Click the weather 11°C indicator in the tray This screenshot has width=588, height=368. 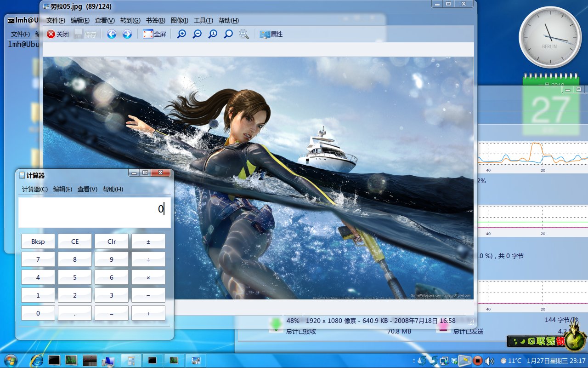511,361
